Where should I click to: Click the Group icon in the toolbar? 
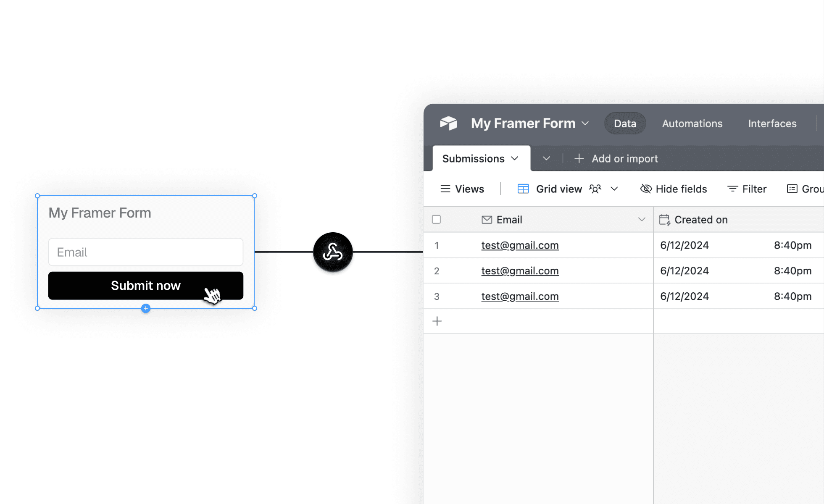coord(792,189)
